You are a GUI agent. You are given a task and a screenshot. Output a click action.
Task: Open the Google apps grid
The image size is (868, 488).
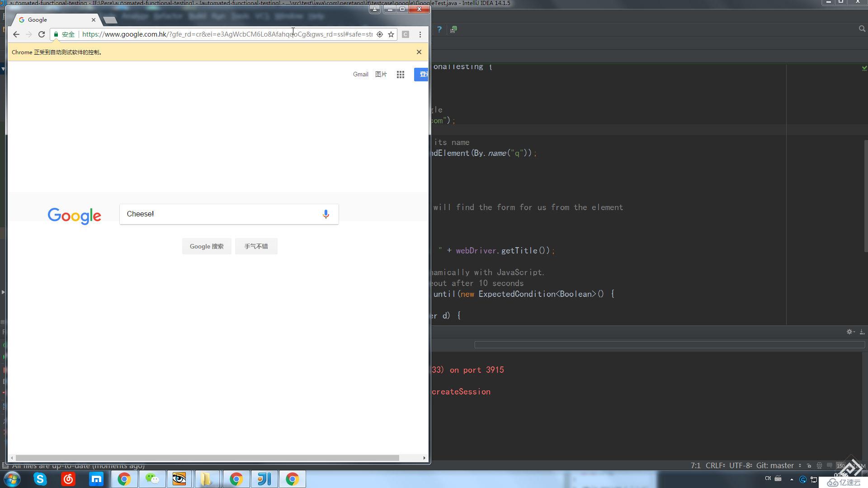point(401,75)
